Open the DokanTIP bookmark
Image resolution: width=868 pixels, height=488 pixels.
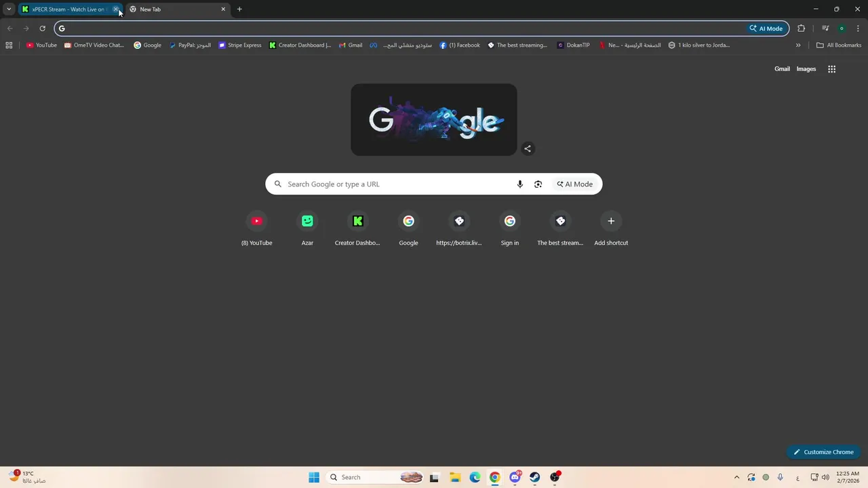574,45
